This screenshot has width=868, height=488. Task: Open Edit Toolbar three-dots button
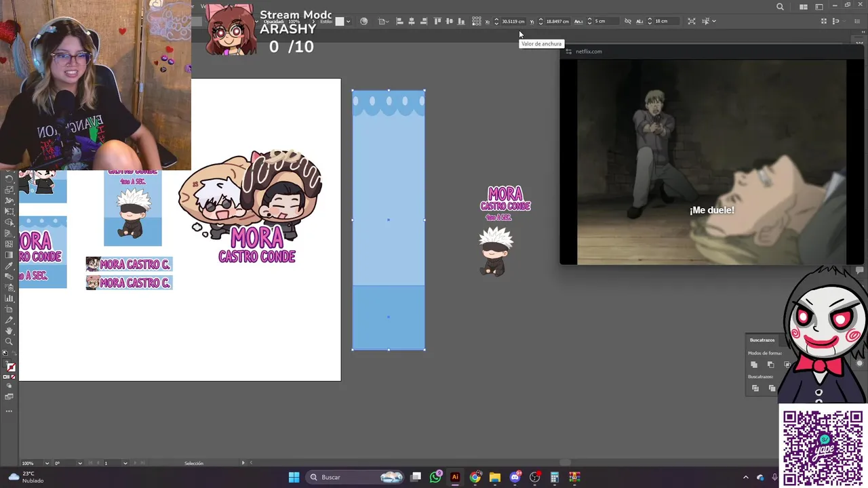coord(9,410)
